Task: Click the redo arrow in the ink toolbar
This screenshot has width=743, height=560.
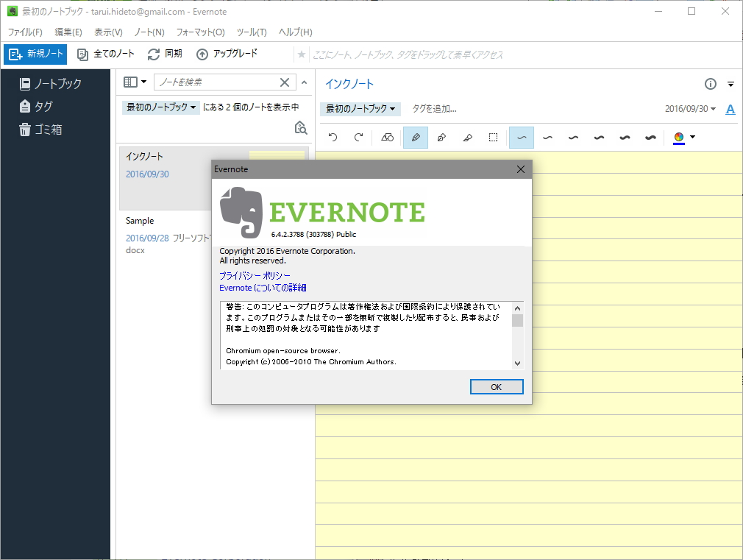Action: tap(358, 137)
